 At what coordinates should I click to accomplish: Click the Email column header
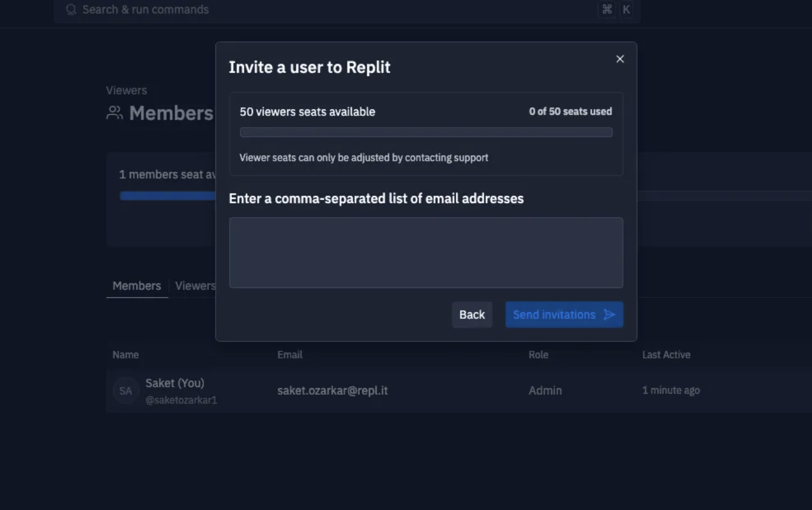pos(290,355)
